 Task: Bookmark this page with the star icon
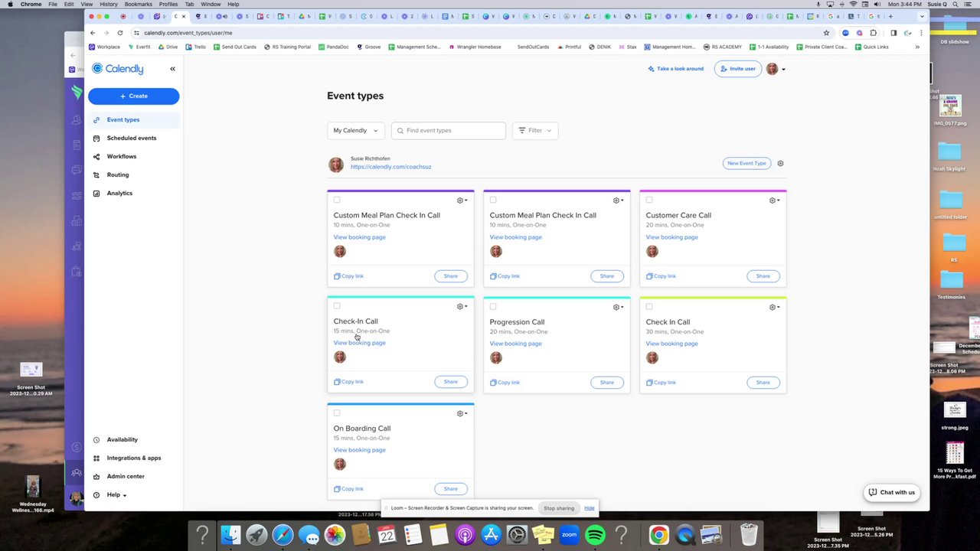826,33
